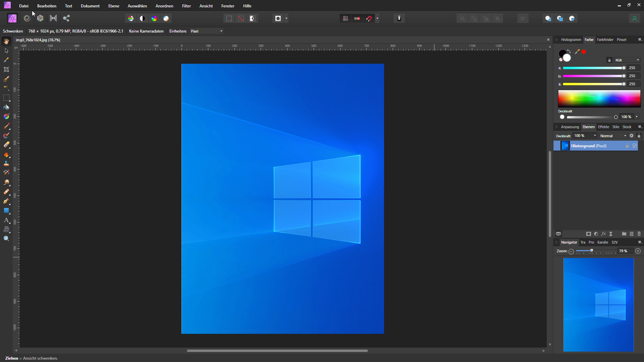
Task: Toggle the red Snapping magnet
Action: tap(369, 18)
